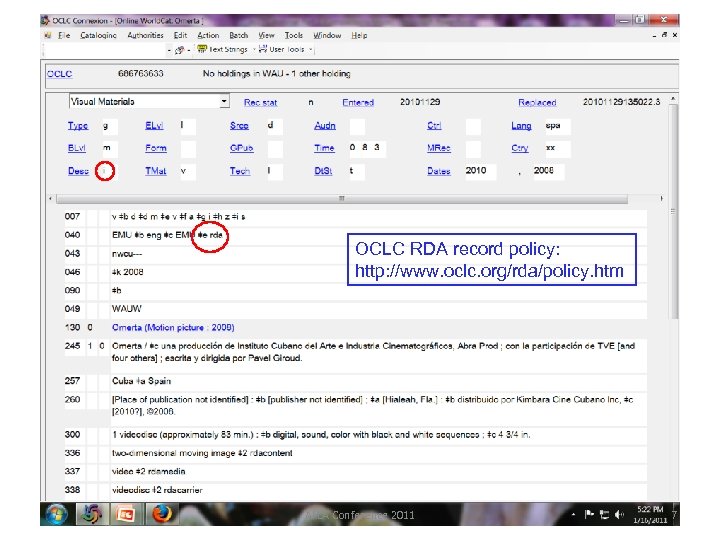720x540 pixels.
Task: Open the Help menu
Action: click(x=359, y=35)
